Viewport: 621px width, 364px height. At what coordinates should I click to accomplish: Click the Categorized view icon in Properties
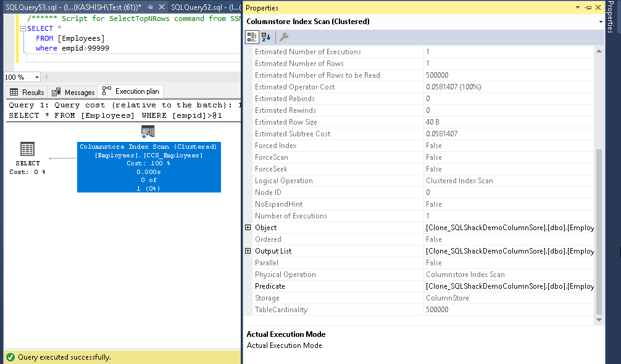(252, 37)
